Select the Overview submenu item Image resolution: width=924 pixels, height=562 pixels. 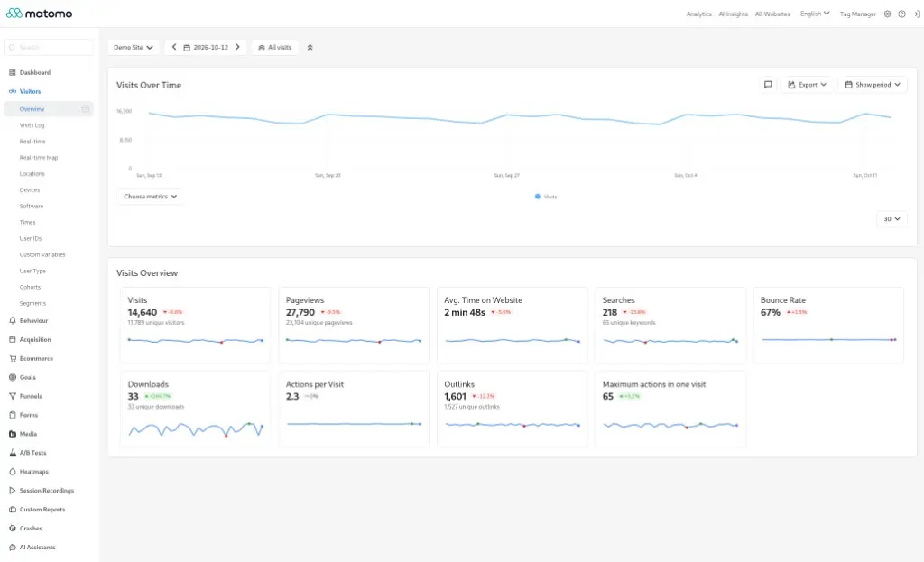49,109
